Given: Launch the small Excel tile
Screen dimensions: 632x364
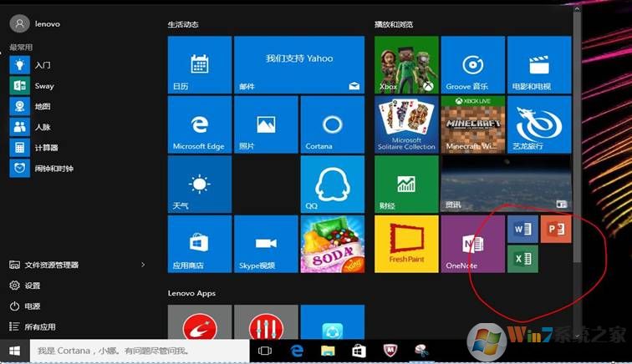Looking at the screenshot, I should tap(522, 259).
